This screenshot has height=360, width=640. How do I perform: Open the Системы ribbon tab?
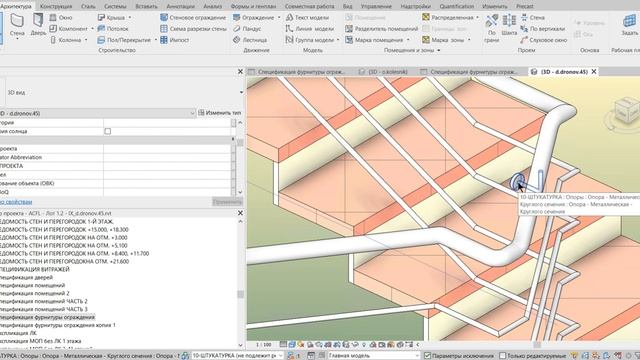(115, 6)
